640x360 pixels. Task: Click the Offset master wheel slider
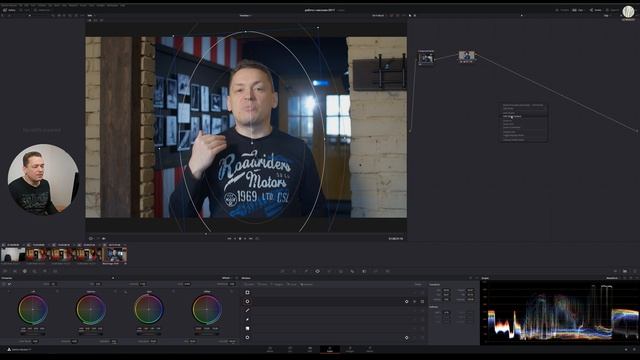coord(207,333)
